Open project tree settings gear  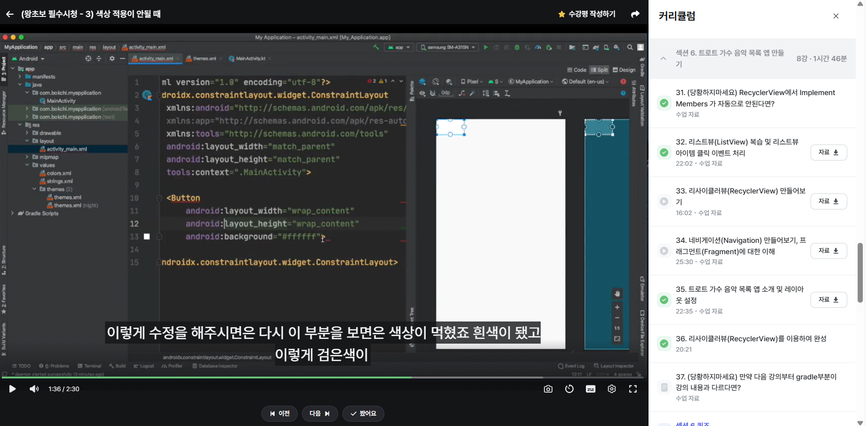[x=112, y=59]
